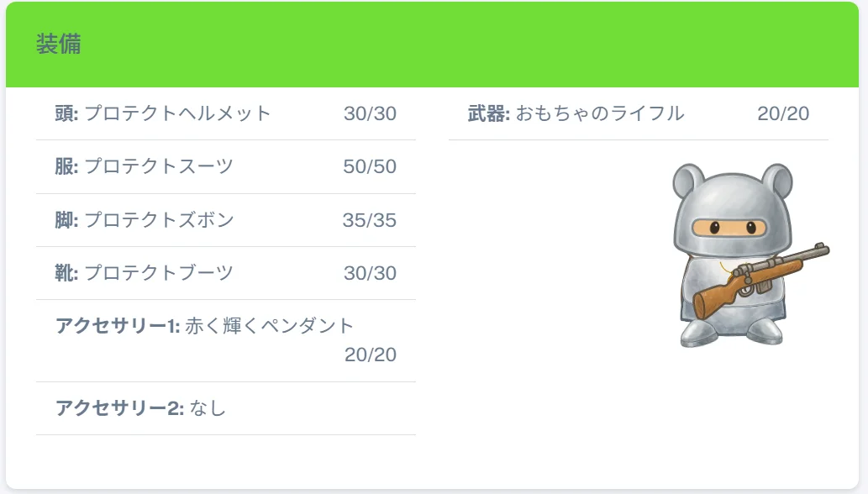Screen dimensions: 868x494
Task: Click pants durability value 35/35
Action: (x=369, y=220)
